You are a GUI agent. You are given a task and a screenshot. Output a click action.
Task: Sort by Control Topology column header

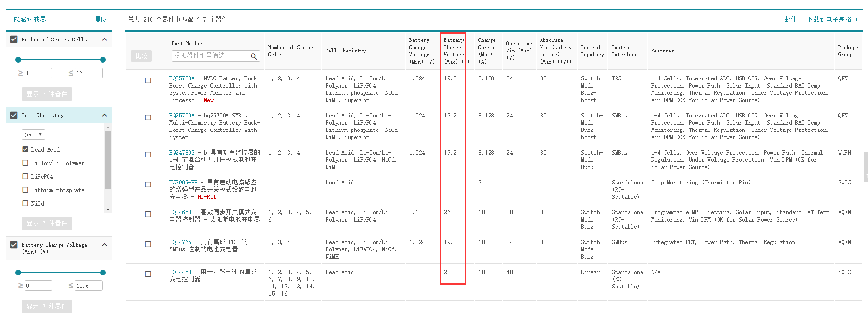(x=592, y=51)
